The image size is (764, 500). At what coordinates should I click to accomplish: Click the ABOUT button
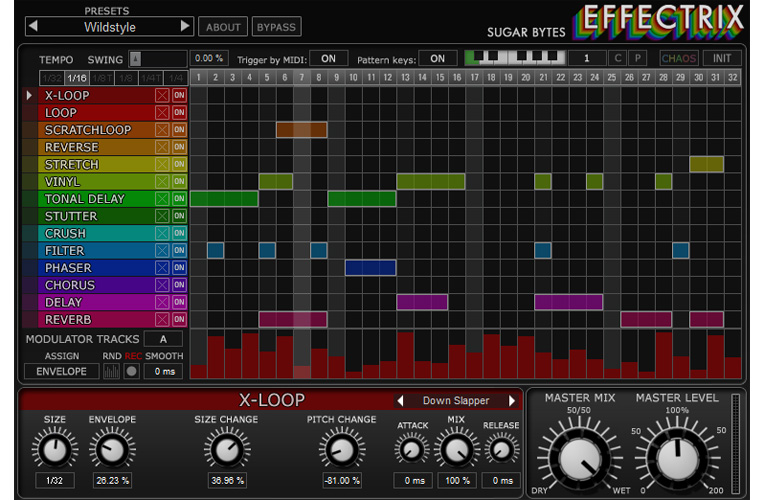(223, 27)
